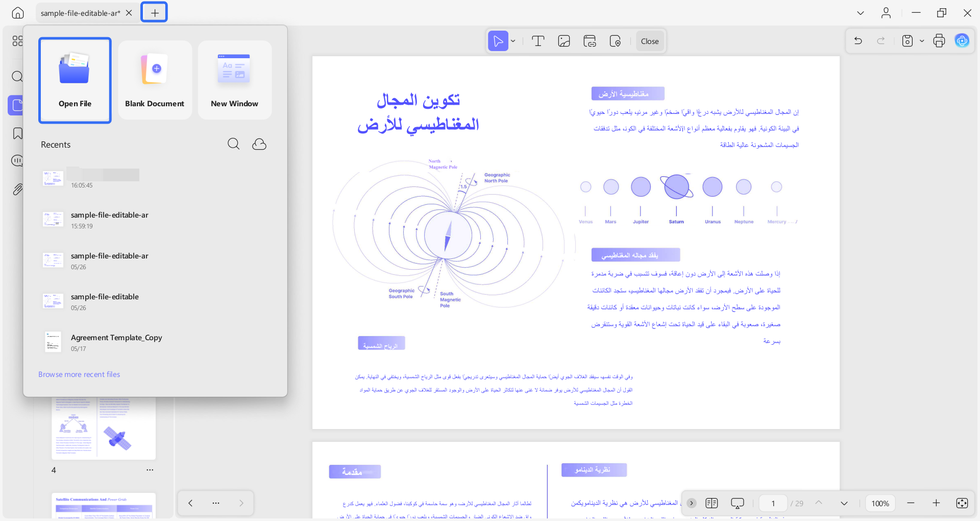Open File from the new tab panel

75,80
